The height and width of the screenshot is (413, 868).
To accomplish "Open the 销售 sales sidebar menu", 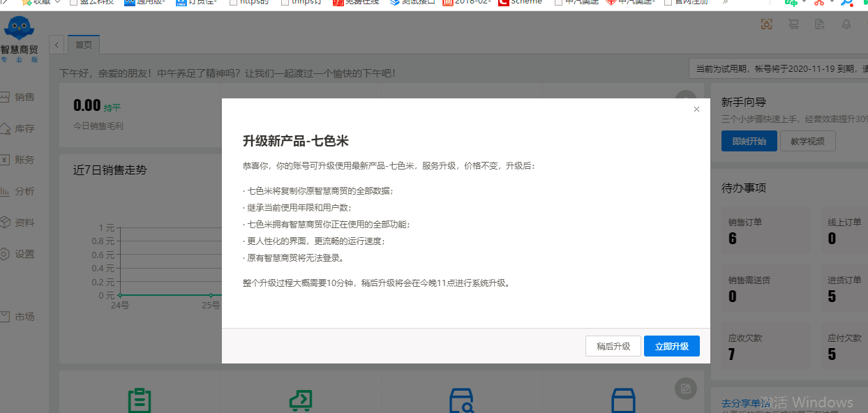I will coord(19,97).
